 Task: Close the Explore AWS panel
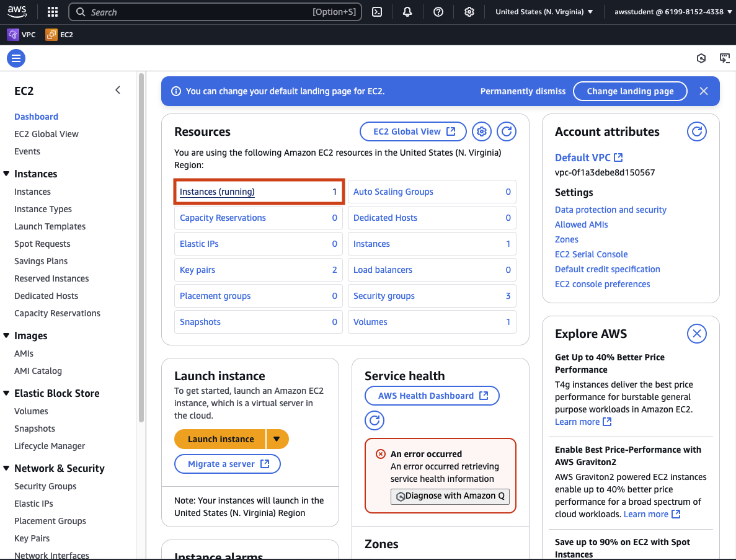697,334
